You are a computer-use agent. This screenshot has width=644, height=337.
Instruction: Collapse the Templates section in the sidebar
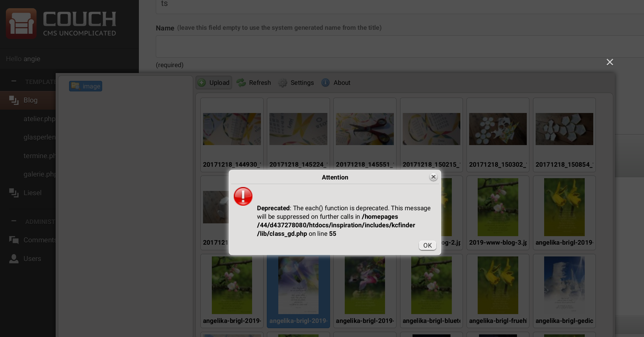click(14, 81)
